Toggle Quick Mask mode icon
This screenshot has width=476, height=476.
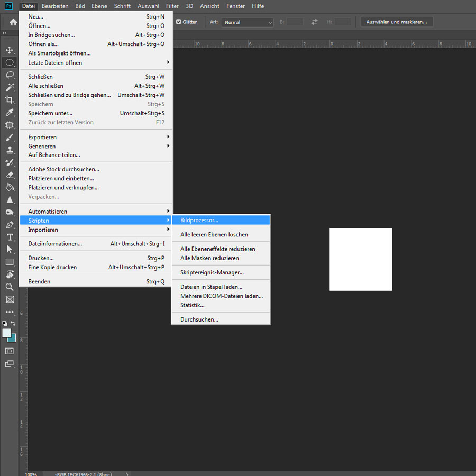pyautogui.click(x=10, y=351)
